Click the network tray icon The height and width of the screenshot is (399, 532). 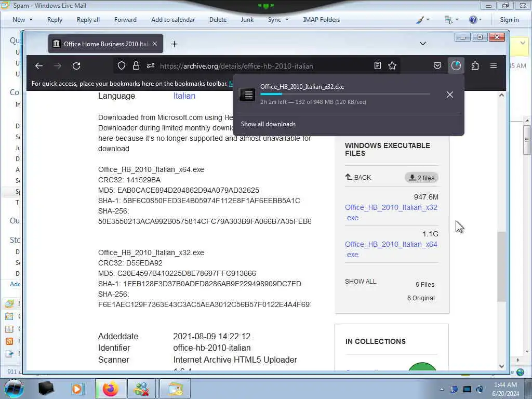tap(467, 389)
